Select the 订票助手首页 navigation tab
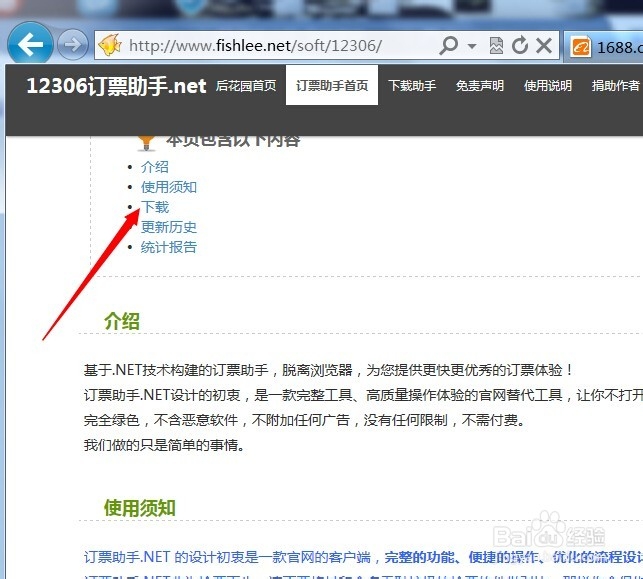The image size is (643, 579). pyautogui.click(x=332, y=85)
